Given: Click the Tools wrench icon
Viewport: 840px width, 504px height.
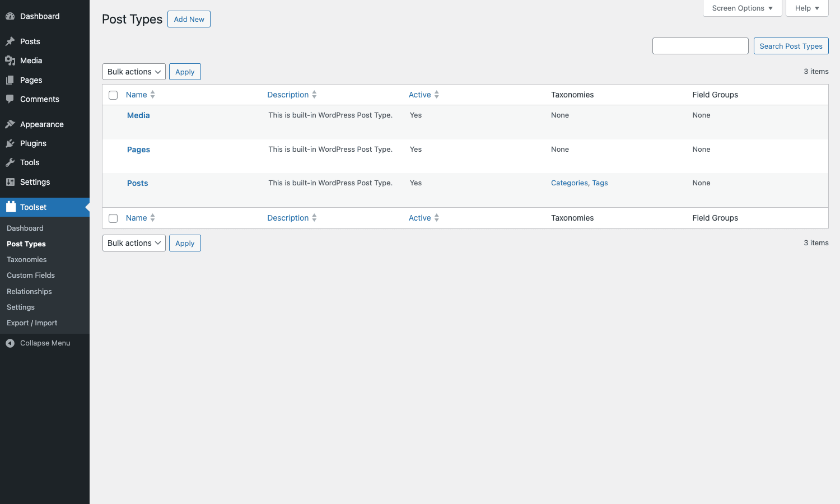Looking at the screenshot, I should point(10,162).
